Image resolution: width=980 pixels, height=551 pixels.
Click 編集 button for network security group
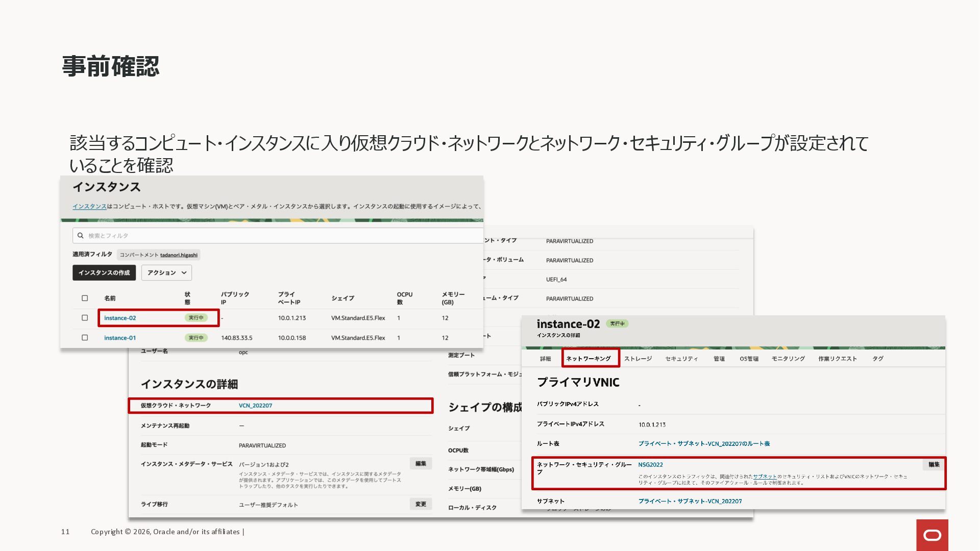click(934, 465)
